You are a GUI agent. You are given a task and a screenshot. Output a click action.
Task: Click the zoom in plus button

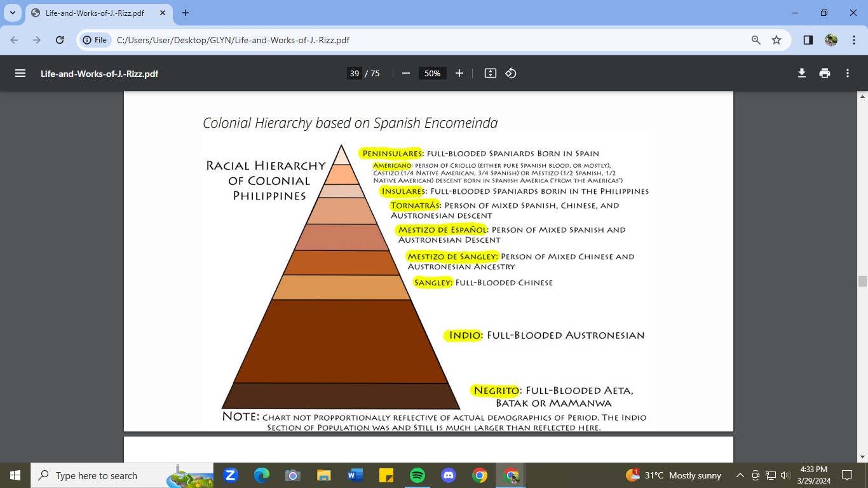pos(459,73)
